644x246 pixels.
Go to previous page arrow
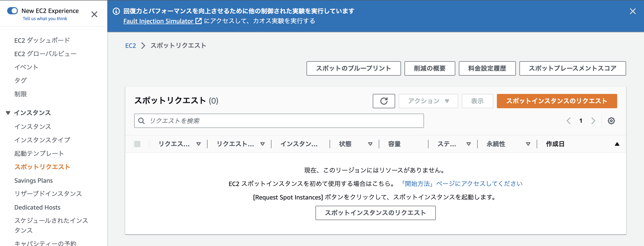coord(568,121)
